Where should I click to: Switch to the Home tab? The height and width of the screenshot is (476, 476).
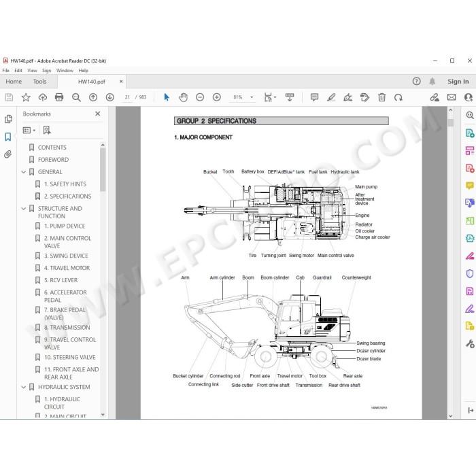14,82
